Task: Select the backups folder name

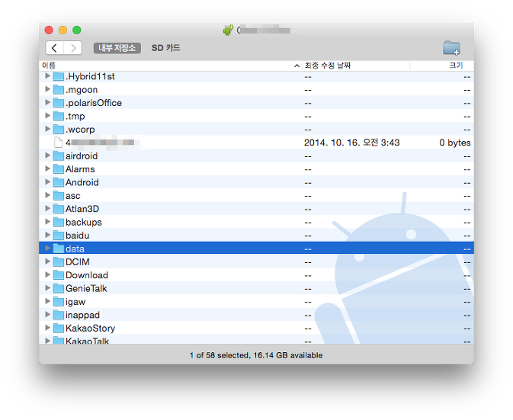Action: point(83,222)
